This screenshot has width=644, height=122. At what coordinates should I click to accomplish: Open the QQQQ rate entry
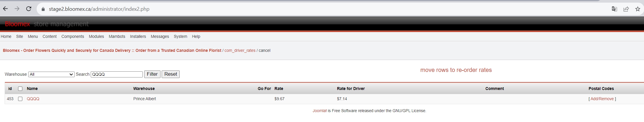coord(33,99)
